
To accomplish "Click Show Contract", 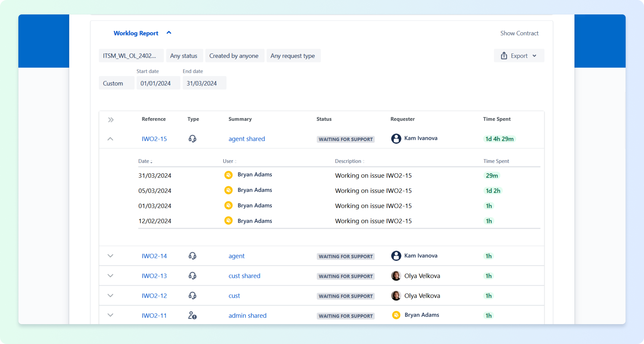I will tap(519, 33).
